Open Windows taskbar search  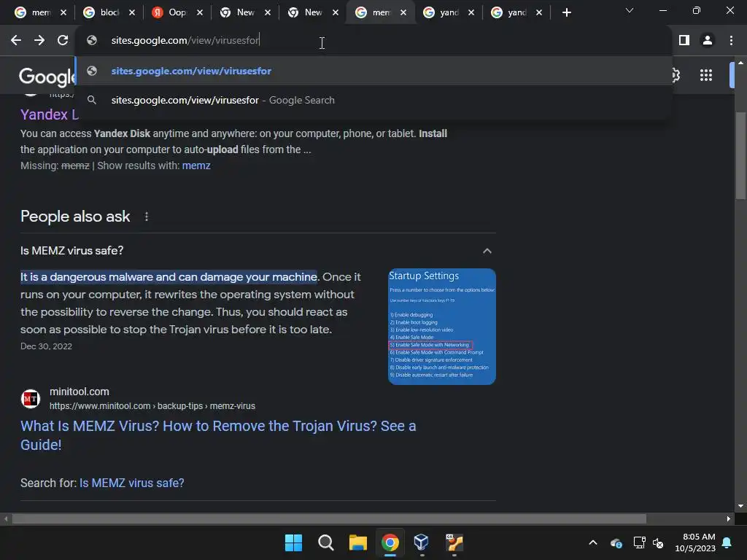[x=326, y=542]
